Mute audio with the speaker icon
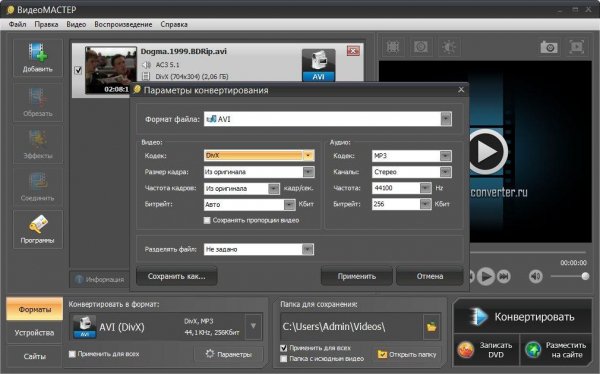Image resolution: width=600 pixels, height=374 pixels. (x=535, y=276)
